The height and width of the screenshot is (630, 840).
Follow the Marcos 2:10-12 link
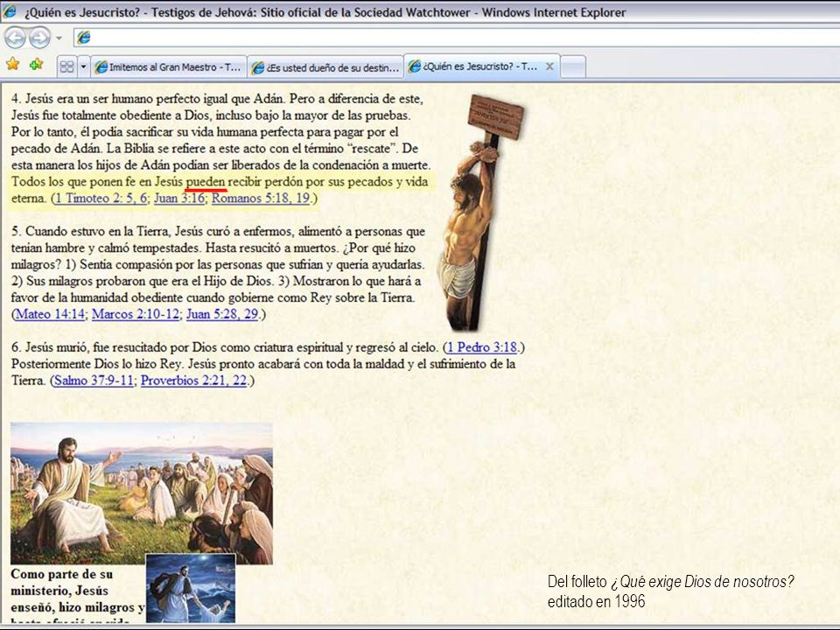point(136,314)
